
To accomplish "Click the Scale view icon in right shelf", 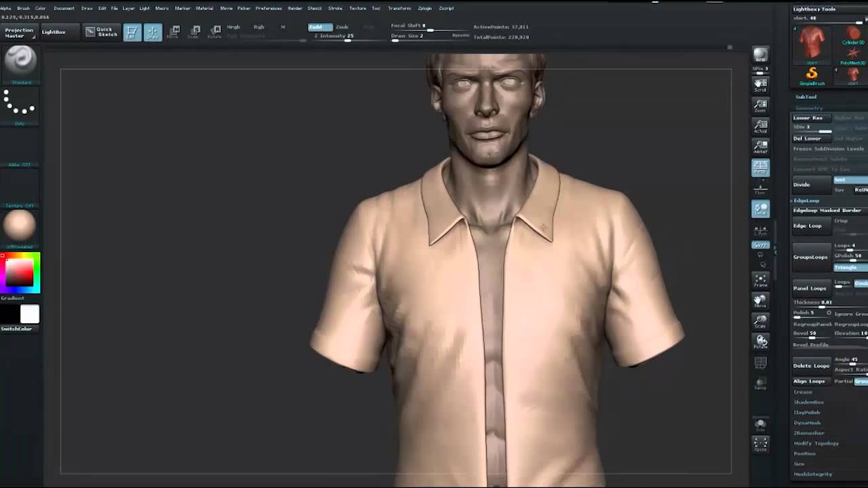I will pos(760,321).
